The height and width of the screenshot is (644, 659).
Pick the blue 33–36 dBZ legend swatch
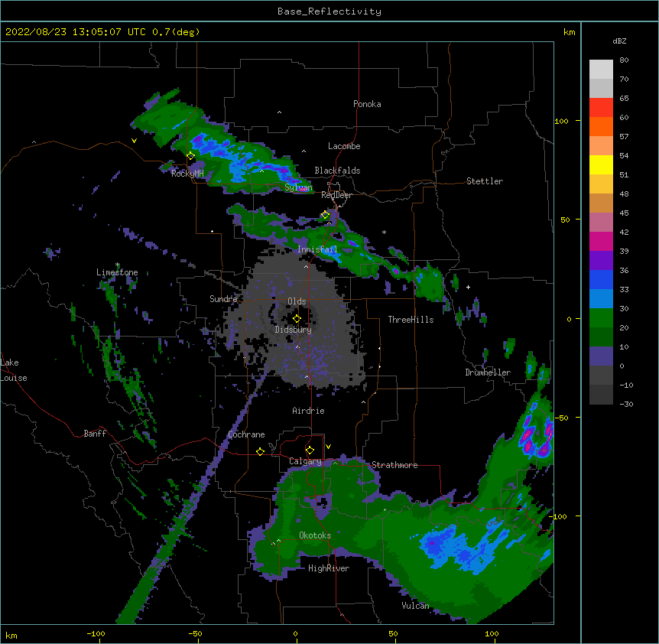click(601, 279)
